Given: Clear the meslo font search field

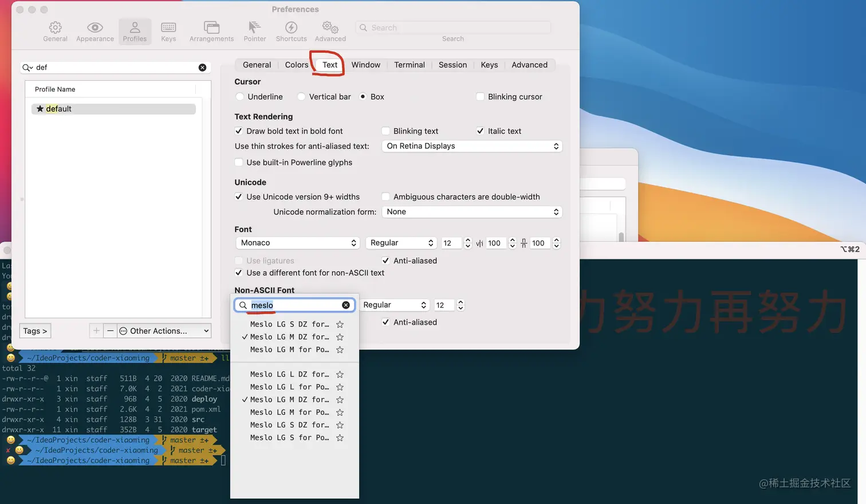Looking at the screenshot, I should pos(346,305).
